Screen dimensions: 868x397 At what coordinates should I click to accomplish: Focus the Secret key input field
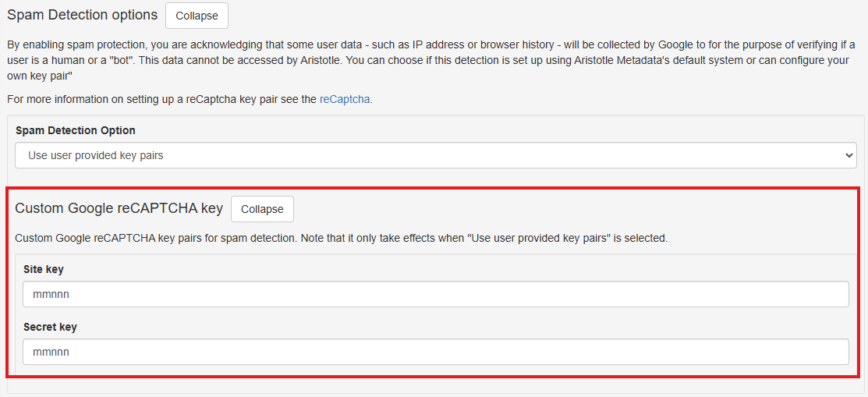pos(435,352)
